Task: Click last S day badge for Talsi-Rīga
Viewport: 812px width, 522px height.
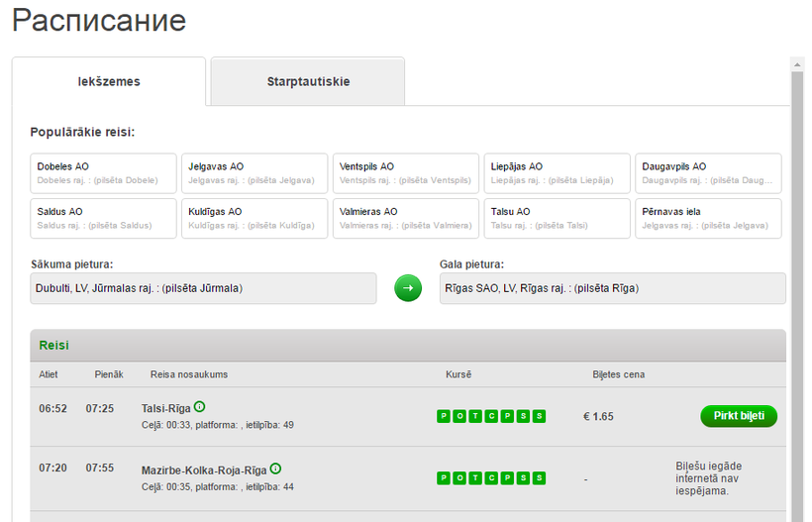Action: [x=539, y=416]
